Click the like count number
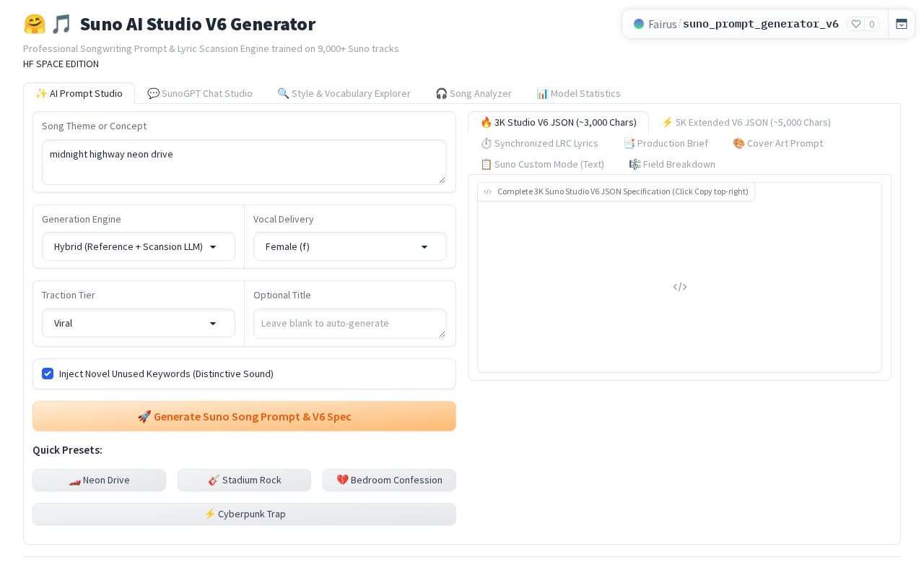 (x=872, y=24)
